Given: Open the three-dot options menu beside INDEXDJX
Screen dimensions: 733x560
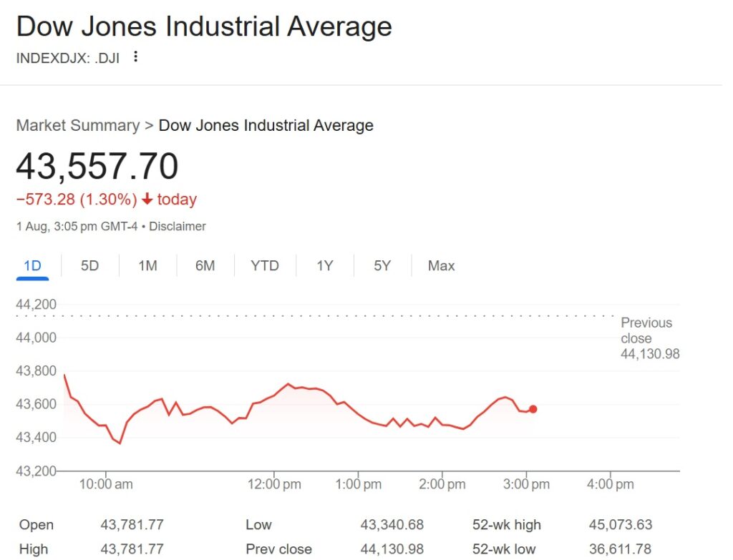Looking at the screenshot, I should pyautogui.click(x=135, y=57).
